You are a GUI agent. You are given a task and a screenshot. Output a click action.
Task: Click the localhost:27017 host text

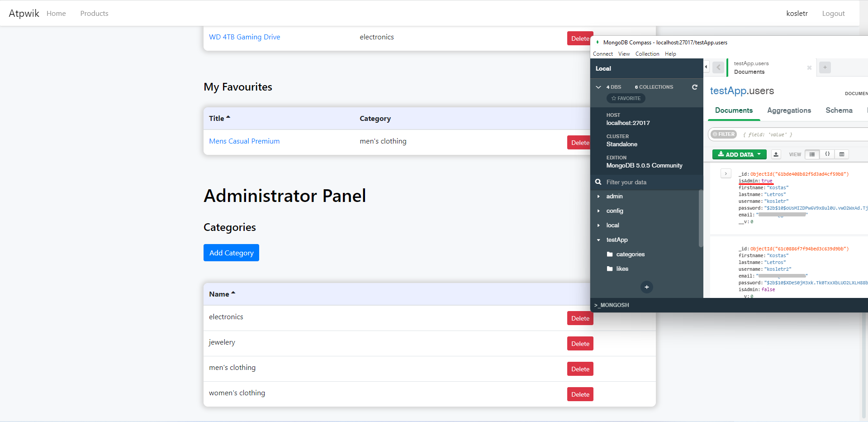pos(628,123)
